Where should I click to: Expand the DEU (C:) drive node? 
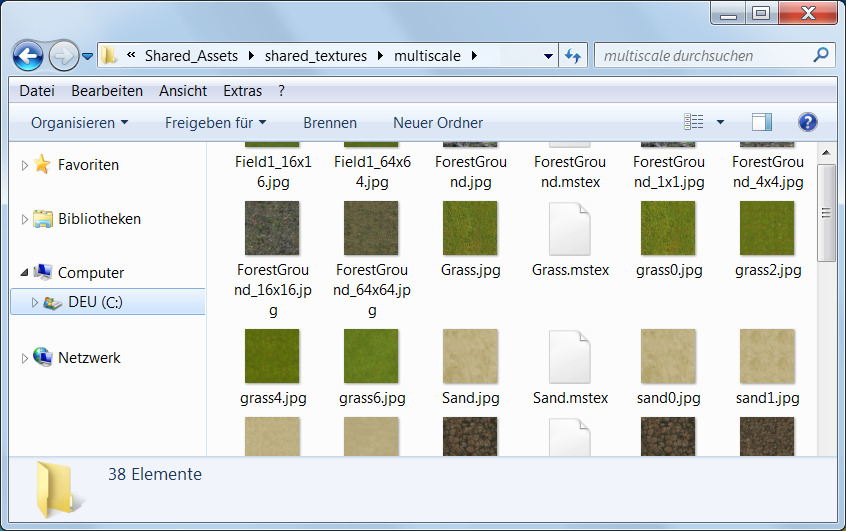click(x=35, y=302)
